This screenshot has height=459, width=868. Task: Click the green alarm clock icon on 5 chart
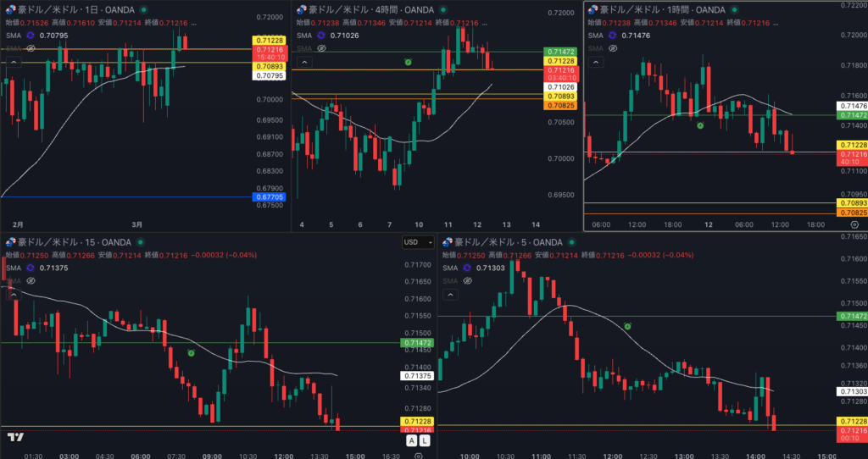click(x=628, y=327)
